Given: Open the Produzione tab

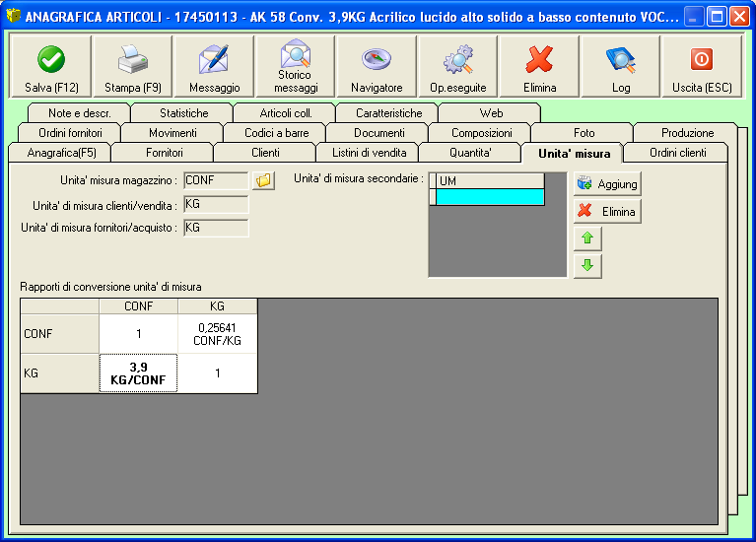Looking at the screenshot, I should point(687,133).
